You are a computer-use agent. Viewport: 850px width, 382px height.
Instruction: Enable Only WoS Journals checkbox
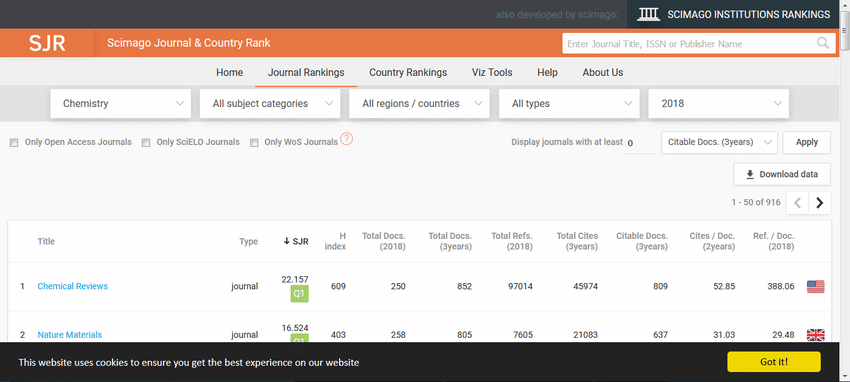254,143
